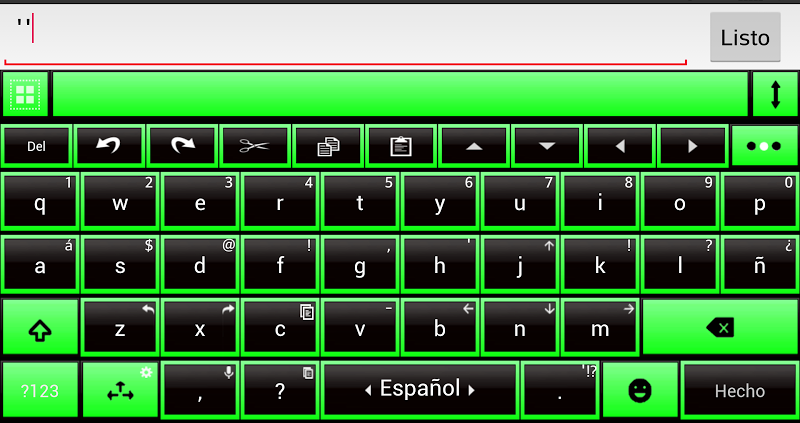Click the Listo button
Viewport: 800px width, 423px height.
(745, 37)
